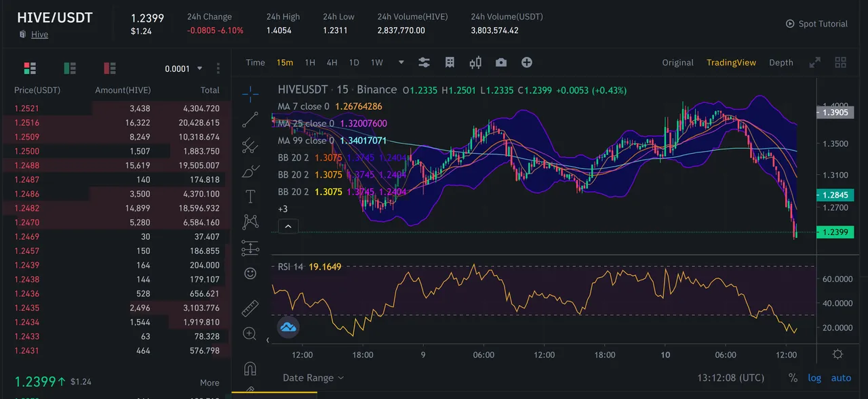The image size is (868, 399).
Task: Open the 0.0001 price precision dropdown
Action: click(184, 68)
